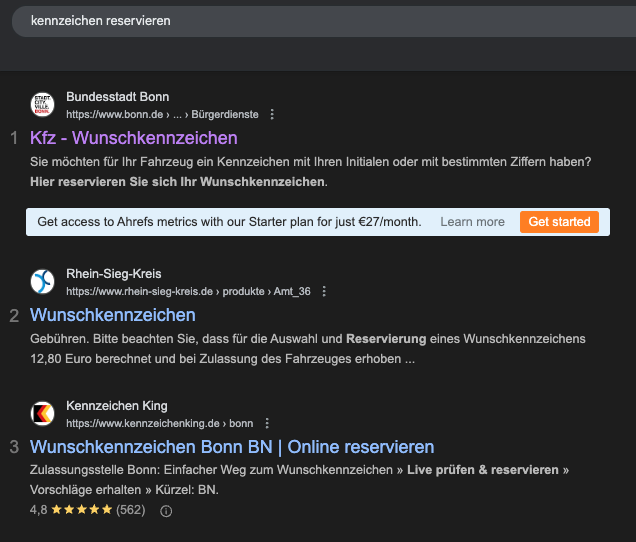Viewport: 636px width, 542px height.
Task: Open the Rhein-Sieg-Kreis 'Wunschkennzeichen' result title
Action: [113, 315]
